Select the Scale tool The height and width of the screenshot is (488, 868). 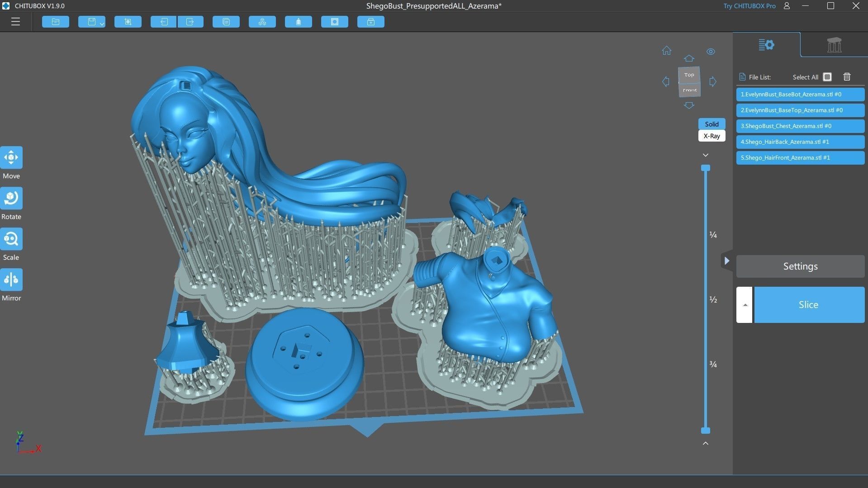(11, 239)
